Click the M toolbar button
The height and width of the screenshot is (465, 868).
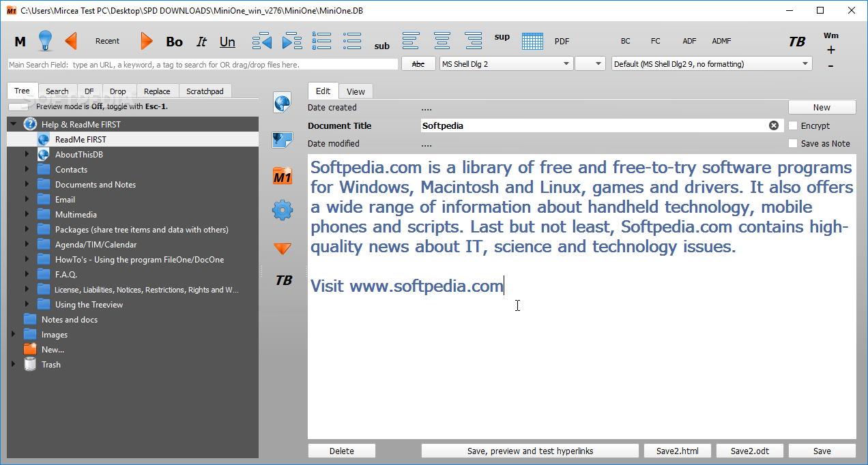tap(20, 42)
